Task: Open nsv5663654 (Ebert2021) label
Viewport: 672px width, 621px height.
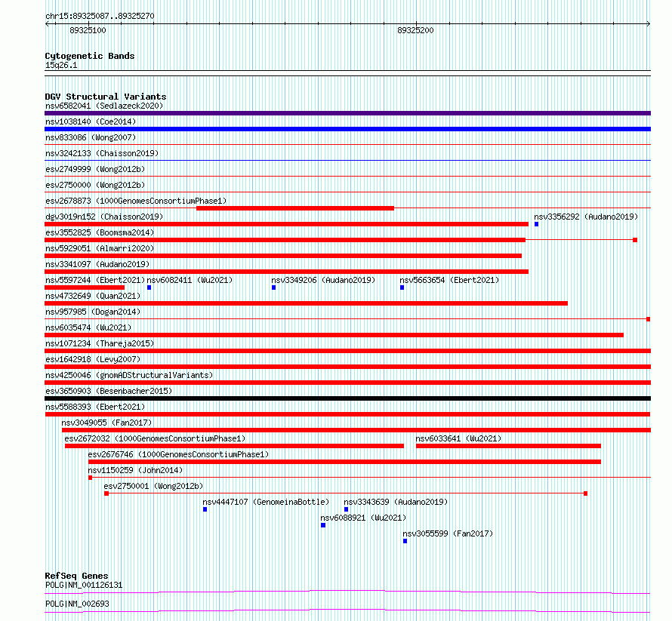Action: point(449,280)
